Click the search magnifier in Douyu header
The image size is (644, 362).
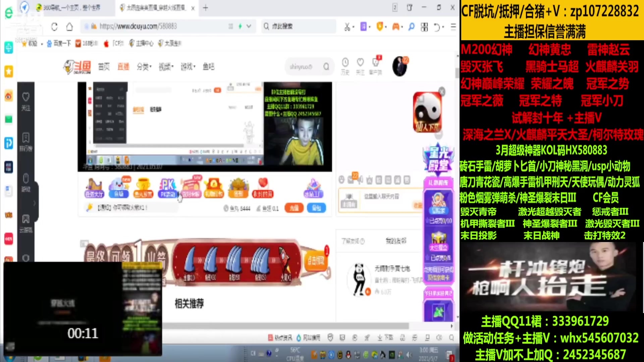(326, 67)
